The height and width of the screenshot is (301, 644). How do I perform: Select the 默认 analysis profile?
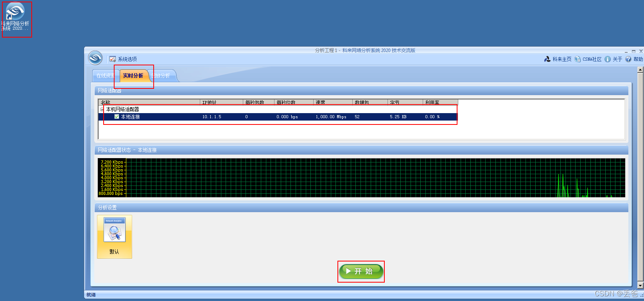(x=115, y=237)
